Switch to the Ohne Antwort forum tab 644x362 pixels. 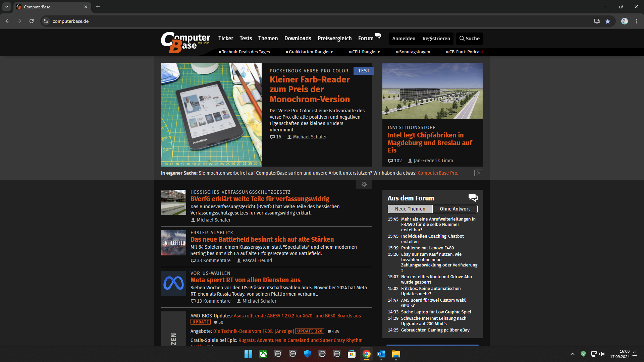pyautogui.click(x=455, y=209)
